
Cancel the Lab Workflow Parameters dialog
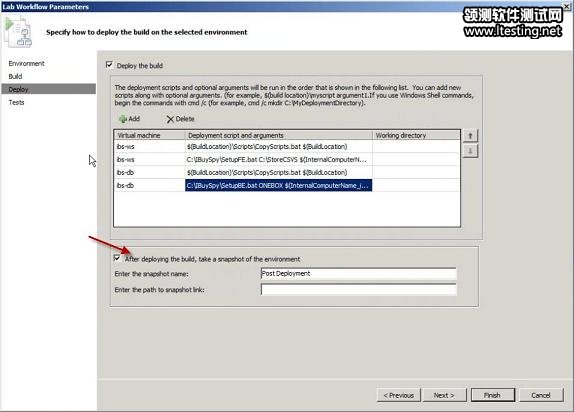541,395
